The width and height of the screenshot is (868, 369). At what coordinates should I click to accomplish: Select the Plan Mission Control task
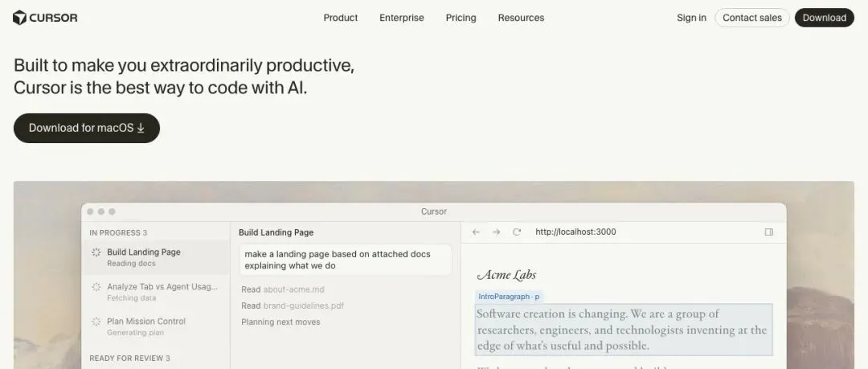tap(156, 326)
